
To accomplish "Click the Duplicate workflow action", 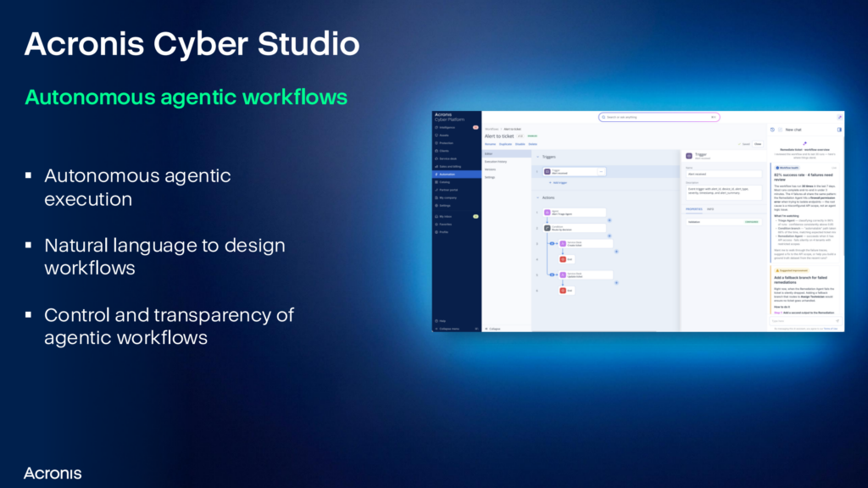I will [505, 144].
